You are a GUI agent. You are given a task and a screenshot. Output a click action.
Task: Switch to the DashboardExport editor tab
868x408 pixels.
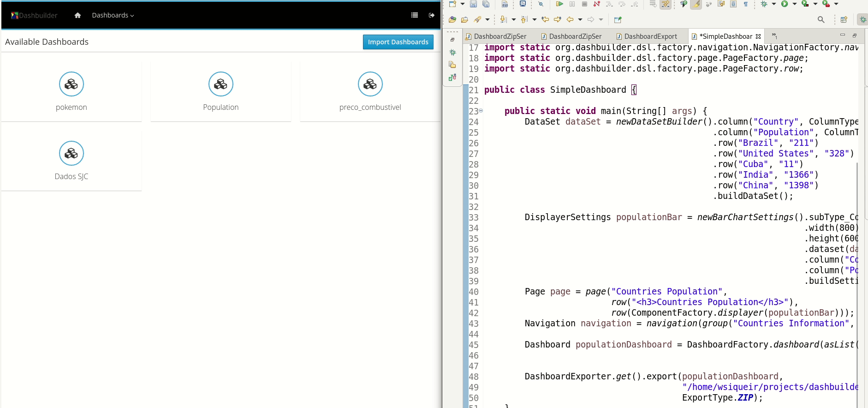point(650,36)
